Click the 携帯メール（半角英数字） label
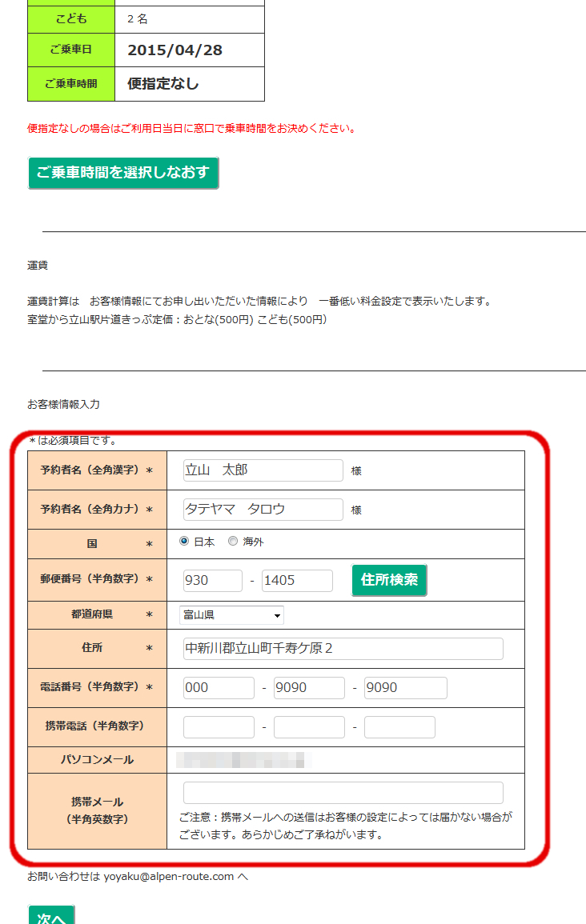The height and width of the screenshot is (924, 586). [x=98, y=811]
